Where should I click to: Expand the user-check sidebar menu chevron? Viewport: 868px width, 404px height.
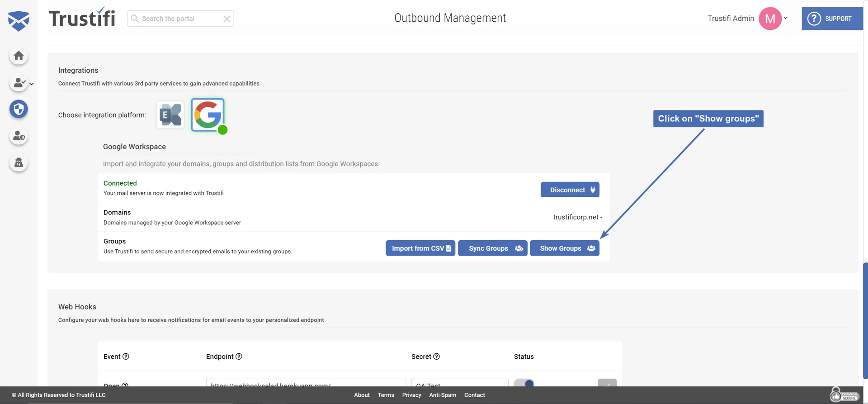[x=31, y=84]
